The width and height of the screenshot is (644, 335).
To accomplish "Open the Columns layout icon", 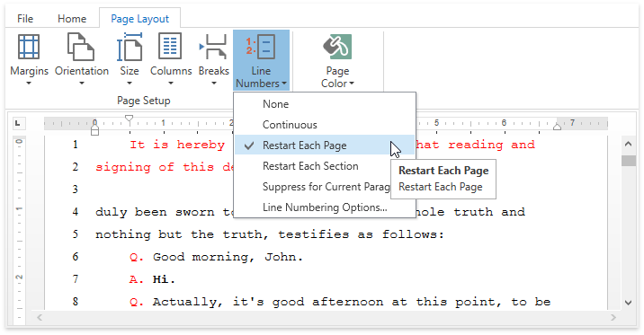I will click(170, 47).
